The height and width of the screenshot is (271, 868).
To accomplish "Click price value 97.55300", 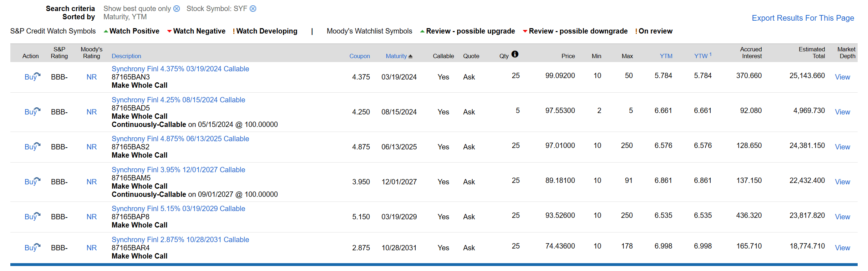I will [x=560, y=111].
